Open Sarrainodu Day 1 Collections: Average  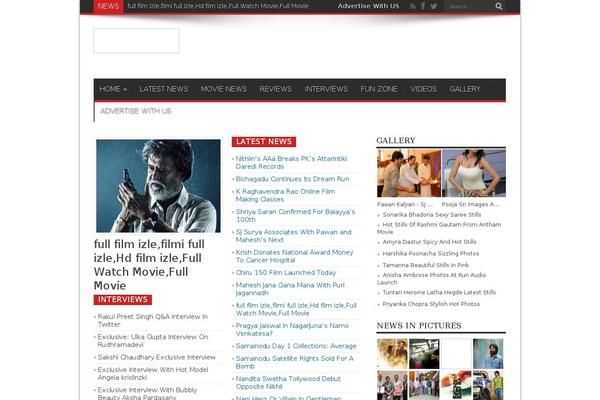[296, 346]
